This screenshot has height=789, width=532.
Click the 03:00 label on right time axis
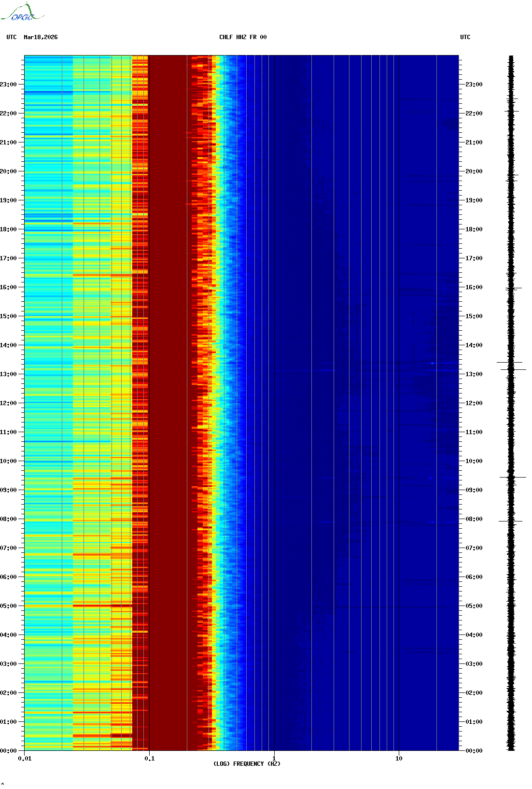click(x=474, y=664)
